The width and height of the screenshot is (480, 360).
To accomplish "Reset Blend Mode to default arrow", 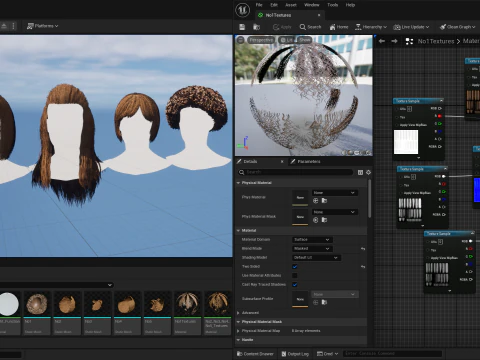I will (x=363, y=249).
